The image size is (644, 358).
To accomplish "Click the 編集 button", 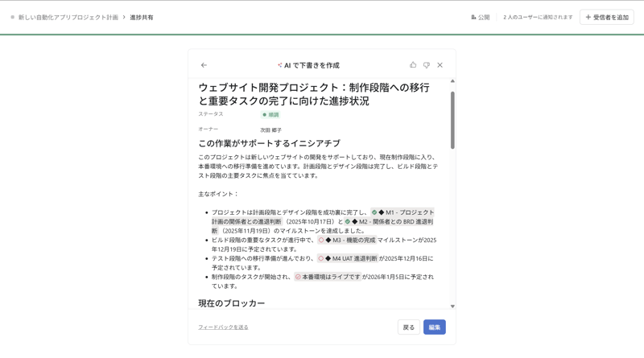I will (x=435, y=327).
